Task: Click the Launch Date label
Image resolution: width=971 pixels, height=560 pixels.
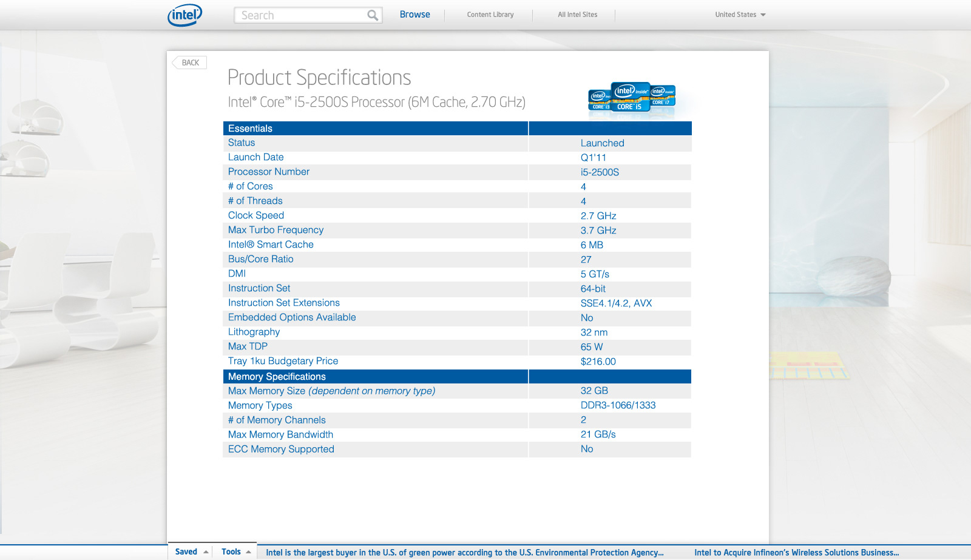Action: pyautogui.click(x=256, y=157)
